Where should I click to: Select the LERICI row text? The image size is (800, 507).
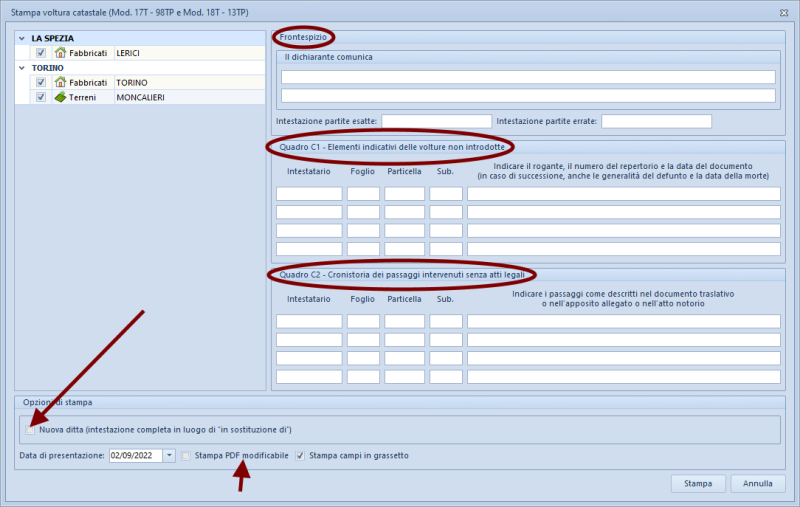pyautogui.click(x=128, y=53)
